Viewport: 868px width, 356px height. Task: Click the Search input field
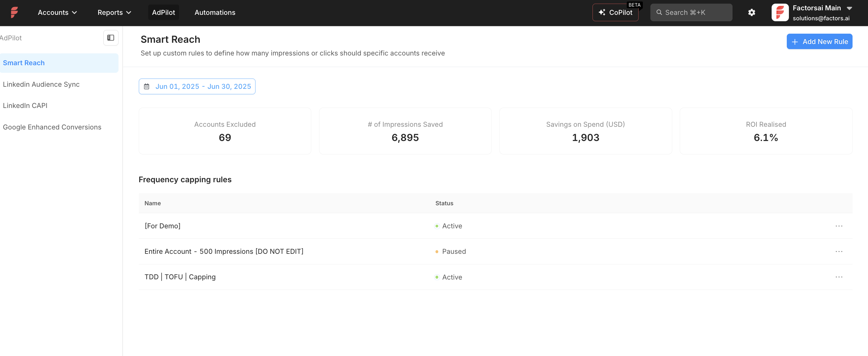pyautogui.click(x=691, y=12)
